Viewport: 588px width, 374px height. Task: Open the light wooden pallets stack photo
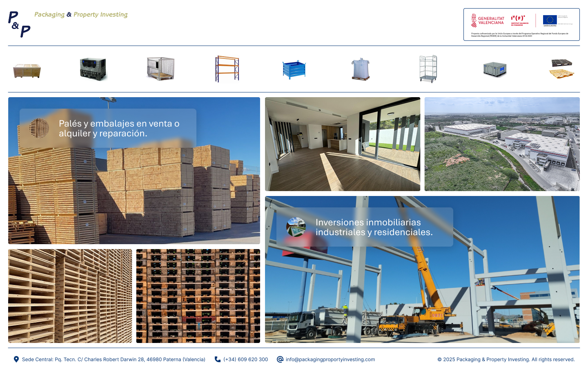click(70, 296)
